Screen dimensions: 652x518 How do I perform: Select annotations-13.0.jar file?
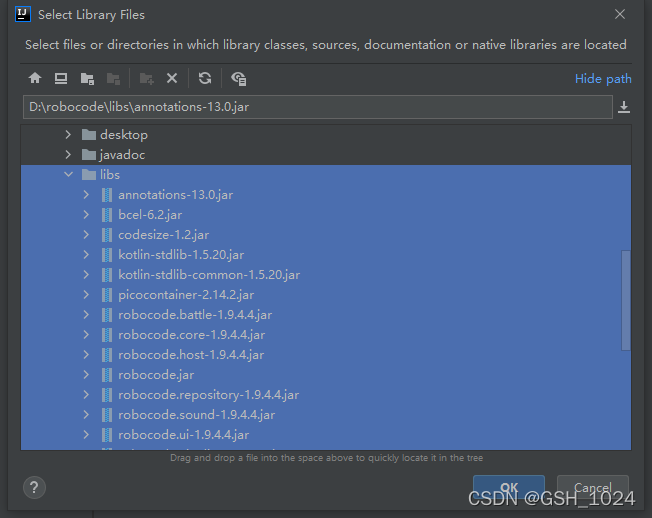pos(326,195)
